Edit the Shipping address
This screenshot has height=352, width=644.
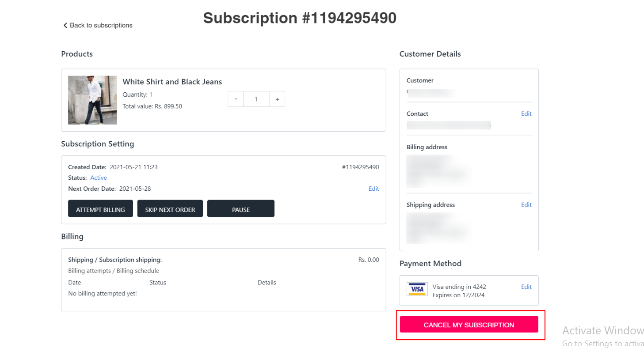click(x=526, y=204)
